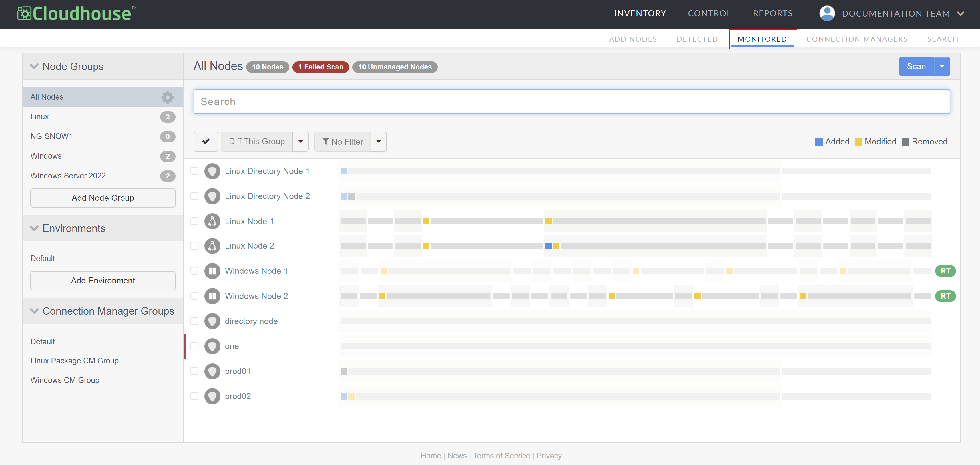Click into the node Search field

pos(571,102)
